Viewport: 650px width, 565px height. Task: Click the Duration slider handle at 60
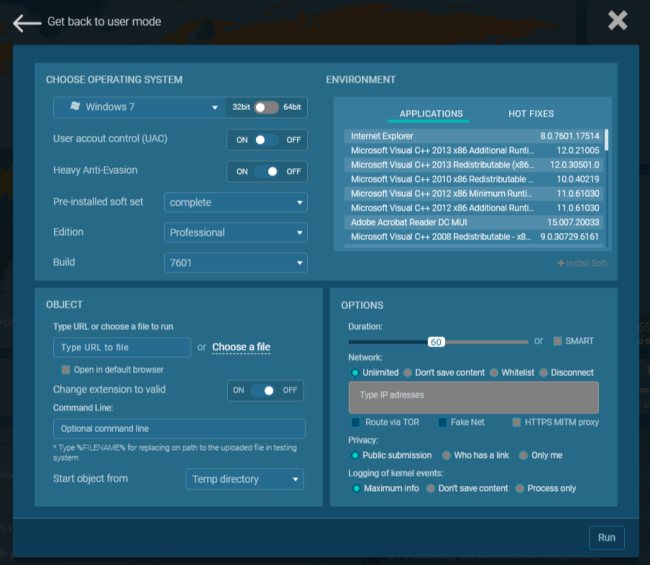(x=436, y=342)
